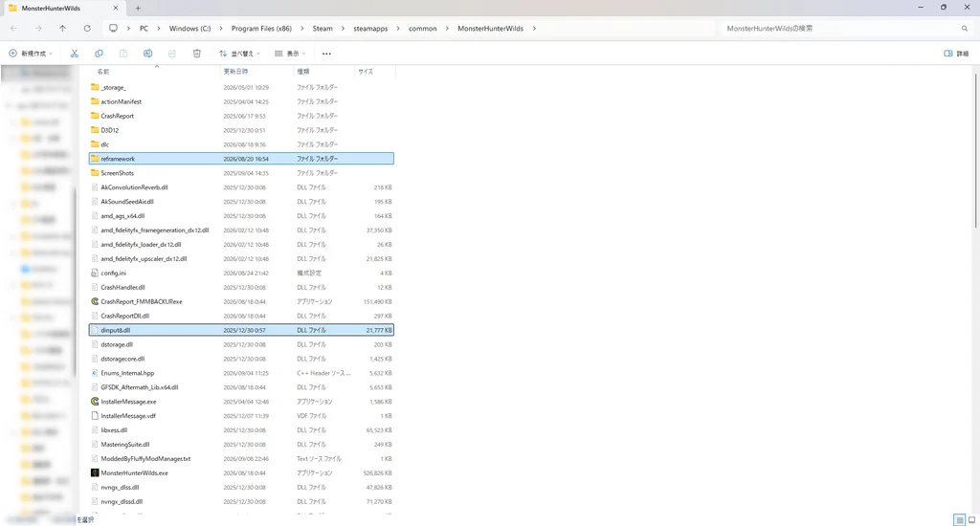Click the search magnifier icon
Screen dimensions: 980x526
(965, 28)
